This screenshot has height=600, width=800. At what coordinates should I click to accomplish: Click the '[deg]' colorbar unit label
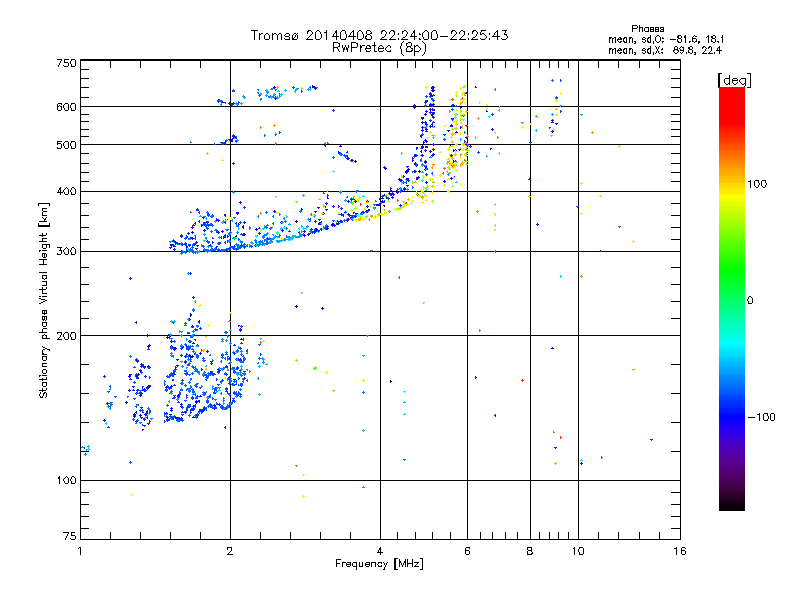(734, 80)
